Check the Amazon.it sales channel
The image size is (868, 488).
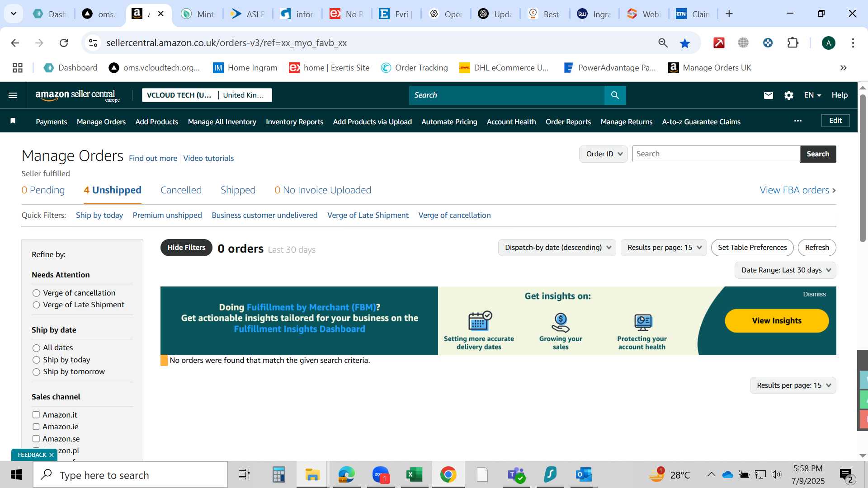(36, 415)
